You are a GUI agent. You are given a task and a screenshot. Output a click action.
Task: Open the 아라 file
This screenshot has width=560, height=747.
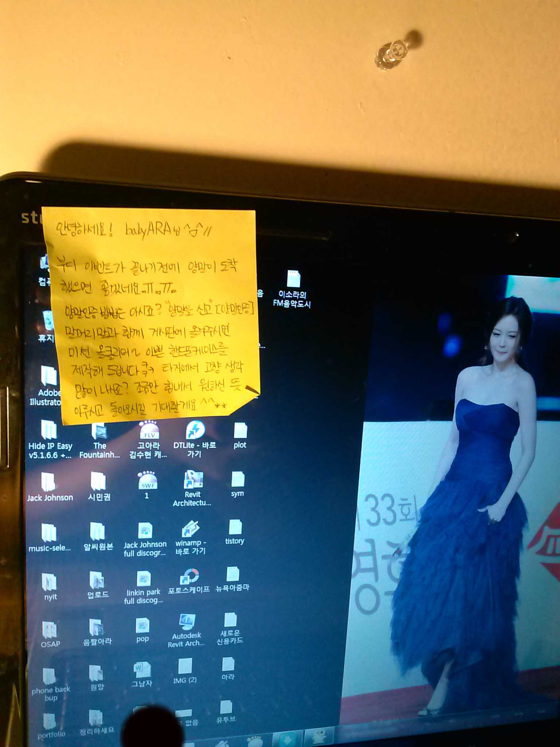(x=228, y=669)
